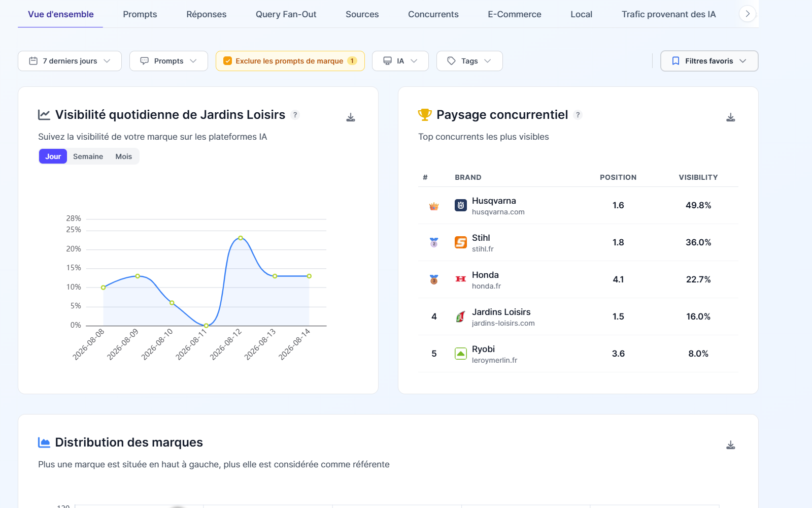Go to the Sources tab
This screenshot has height=508, width=812.
(x=362, y=14)
